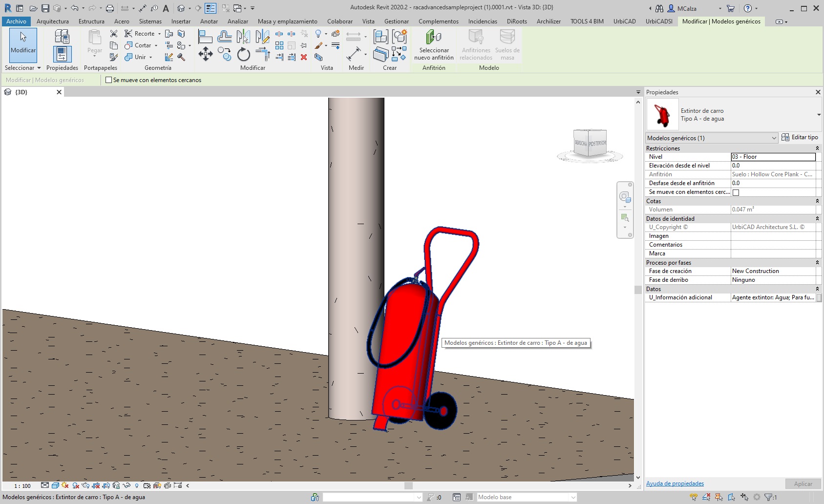Click the Rotate tool icon

(243, 54)
